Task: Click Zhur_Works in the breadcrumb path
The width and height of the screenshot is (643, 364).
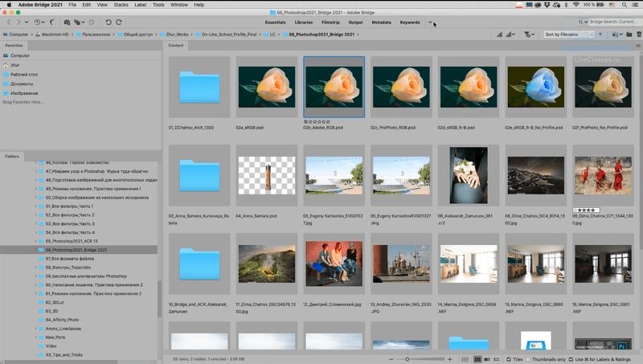Action: (177, 35)
